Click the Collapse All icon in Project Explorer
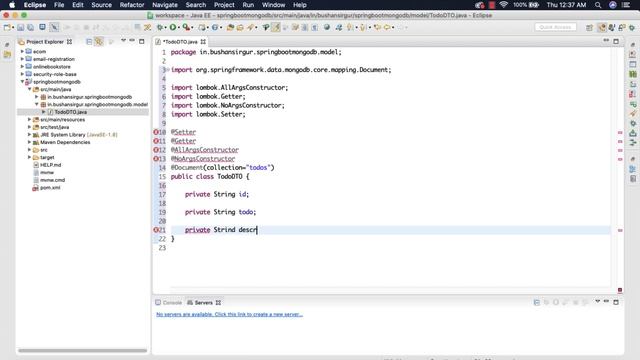This screenshot has height=360, width=640. pyautogui.click(x=89, y=42)
